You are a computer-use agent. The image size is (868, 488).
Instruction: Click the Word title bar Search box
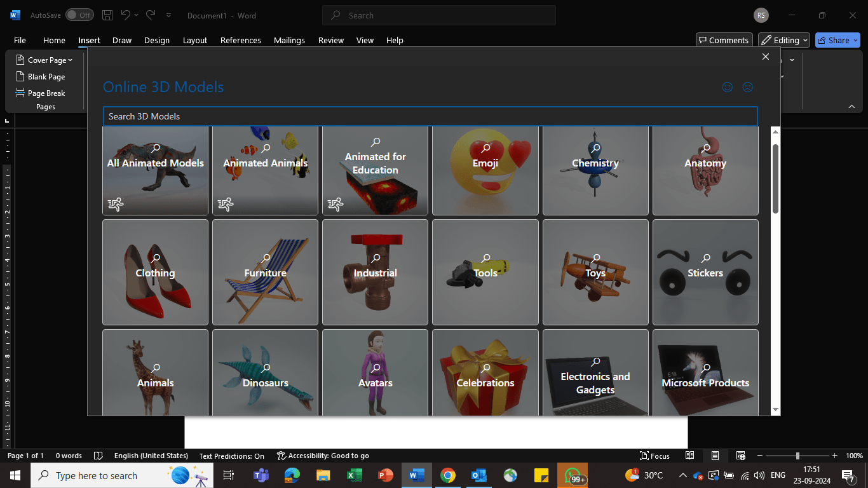click(x=439, y=15)
